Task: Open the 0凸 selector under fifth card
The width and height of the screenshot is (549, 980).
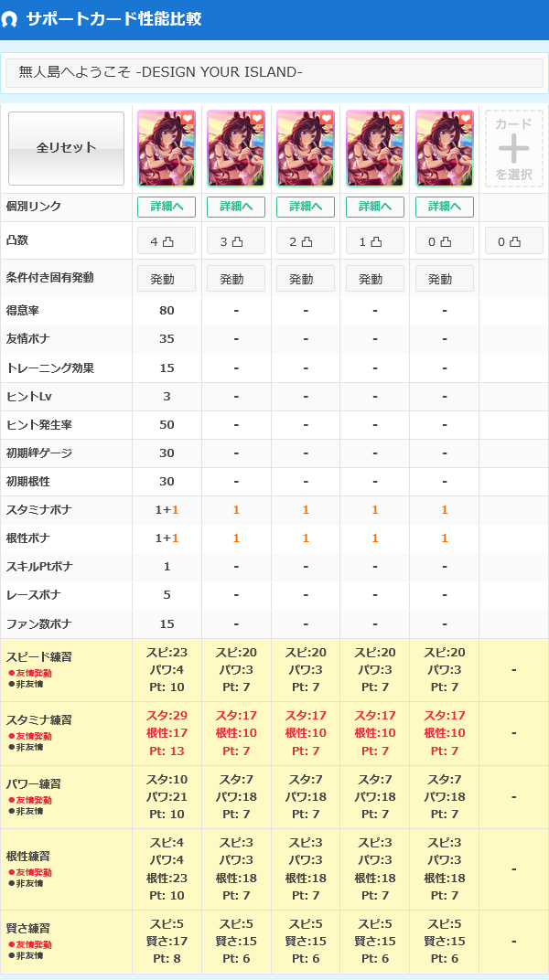Action: coord(444,240)
